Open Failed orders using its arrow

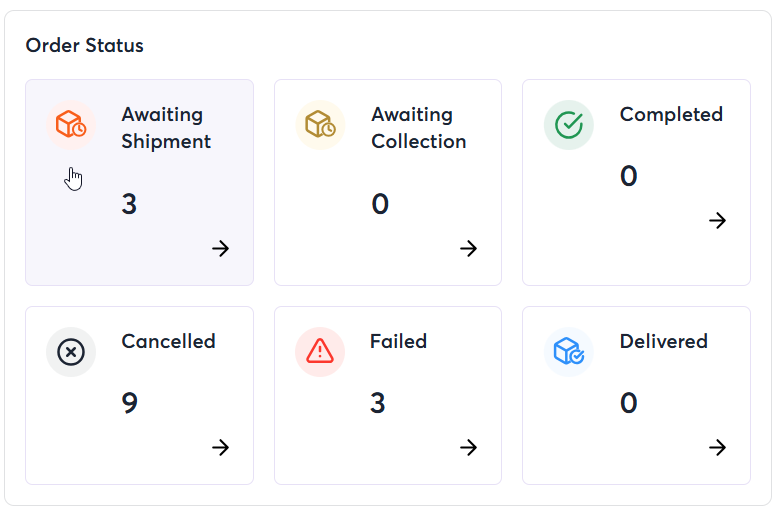point(469,448)
